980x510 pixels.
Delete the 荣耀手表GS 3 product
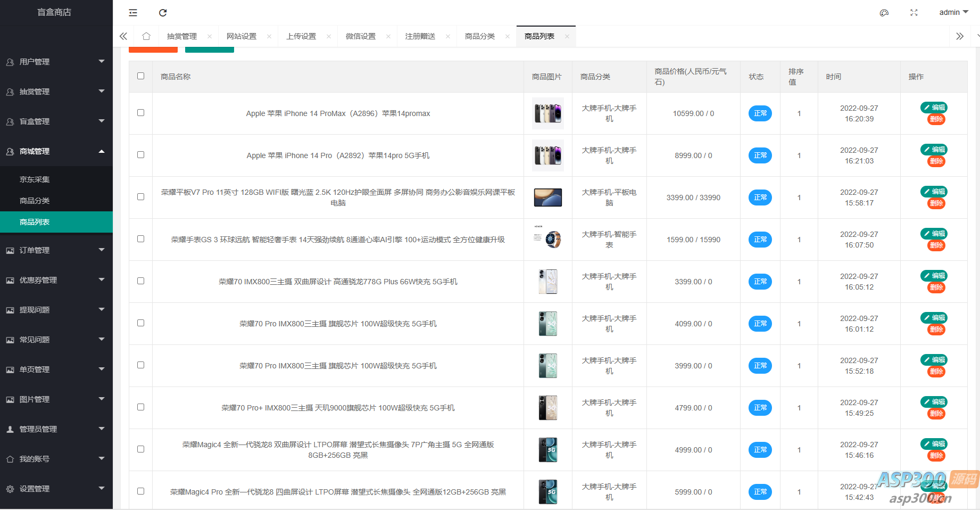click(936, 245)
